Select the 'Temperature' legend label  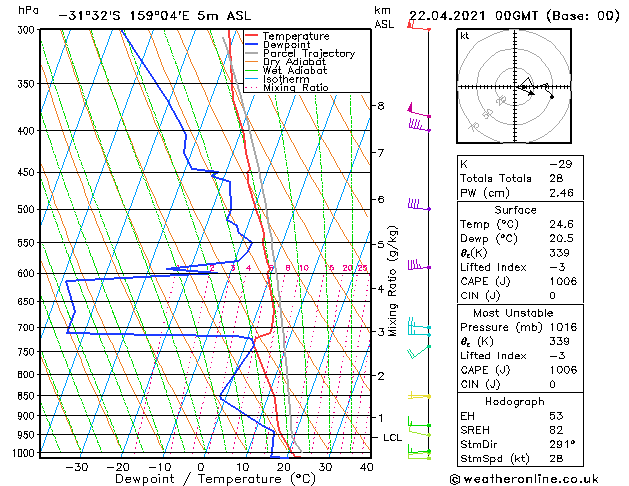pyautogui.click(x=296, y=36)
